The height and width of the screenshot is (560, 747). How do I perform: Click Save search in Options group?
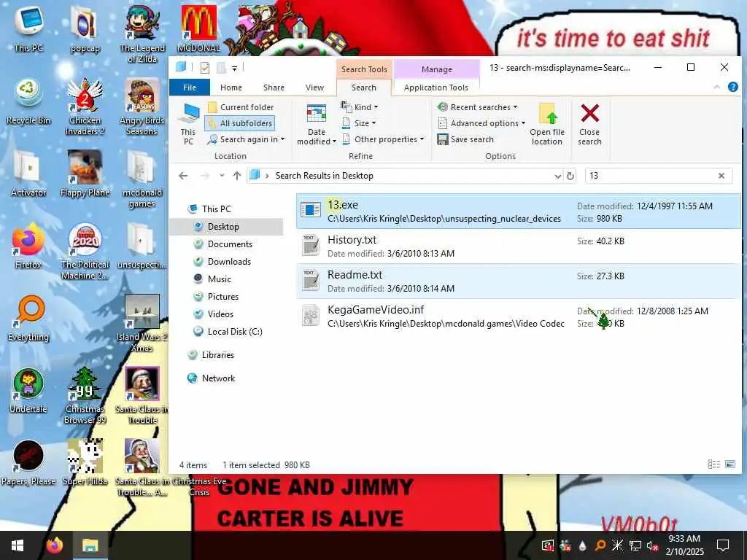465,139
